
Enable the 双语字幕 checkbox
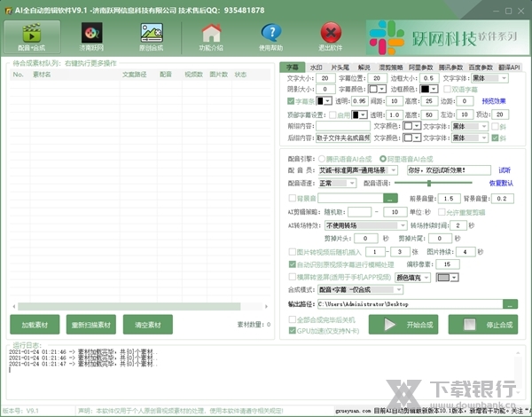[447, 89]
